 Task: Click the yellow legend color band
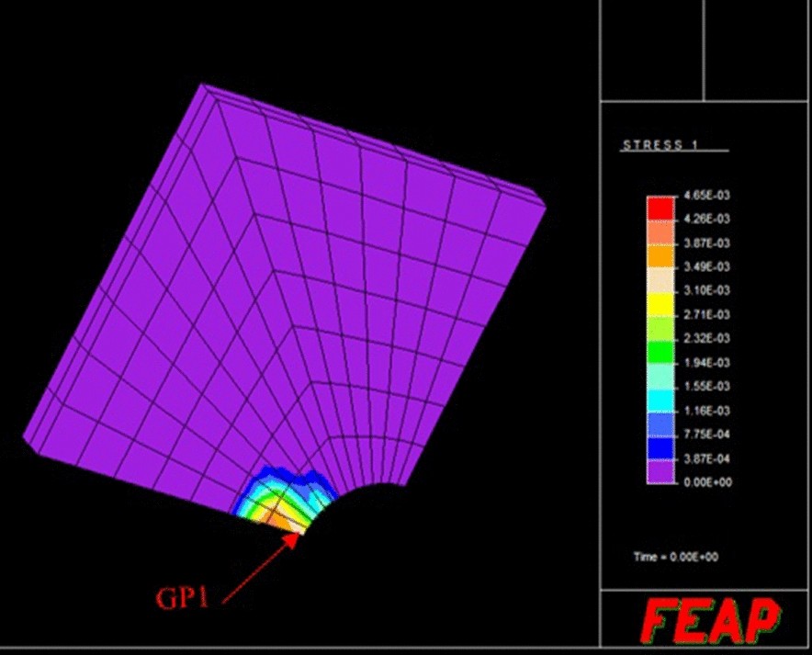(660, 304)
